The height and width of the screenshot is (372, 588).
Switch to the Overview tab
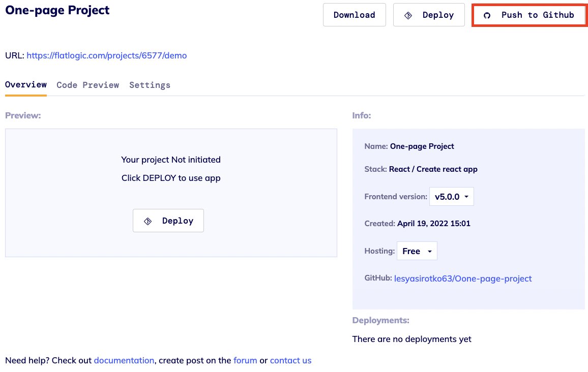point(26,85)
